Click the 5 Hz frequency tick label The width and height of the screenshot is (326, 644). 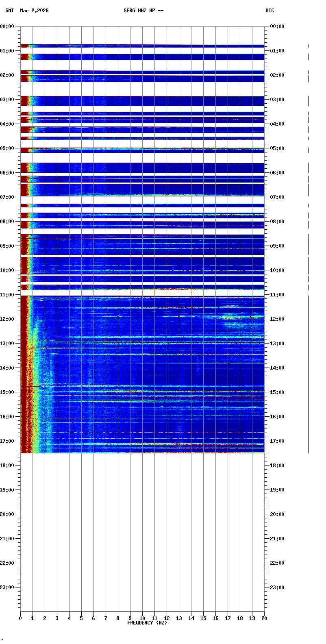81,618
